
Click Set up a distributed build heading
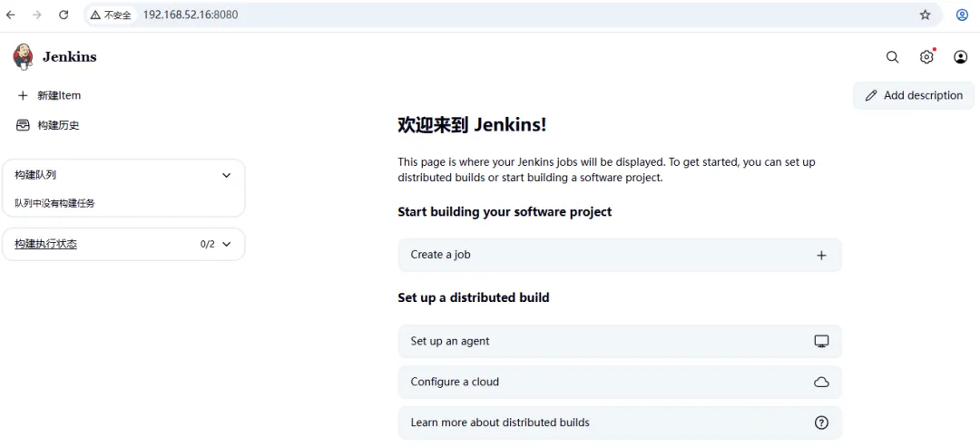(474, 297)
